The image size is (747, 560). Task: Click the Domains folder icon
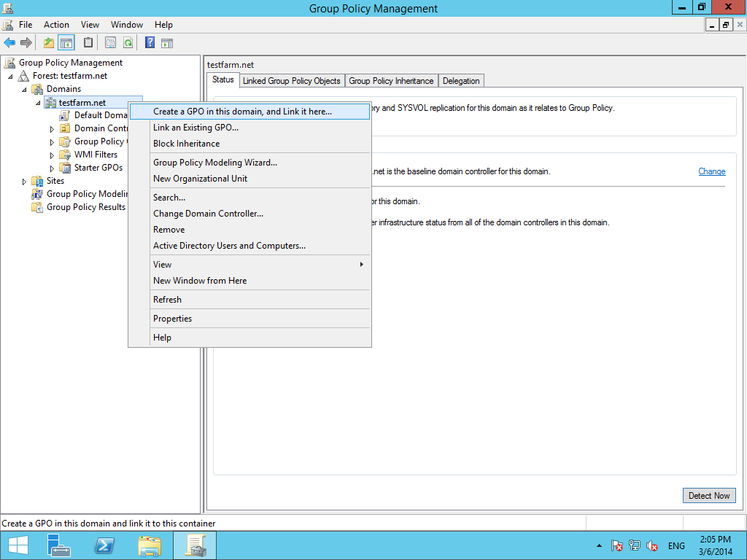coord(37,89)
